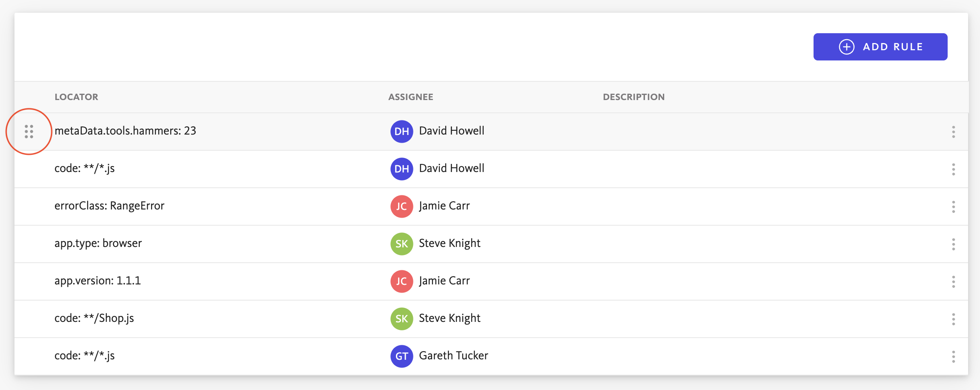The image size is (980, 390).
Task: Click the LOCATOR column header
Action: tap(76, 97)
